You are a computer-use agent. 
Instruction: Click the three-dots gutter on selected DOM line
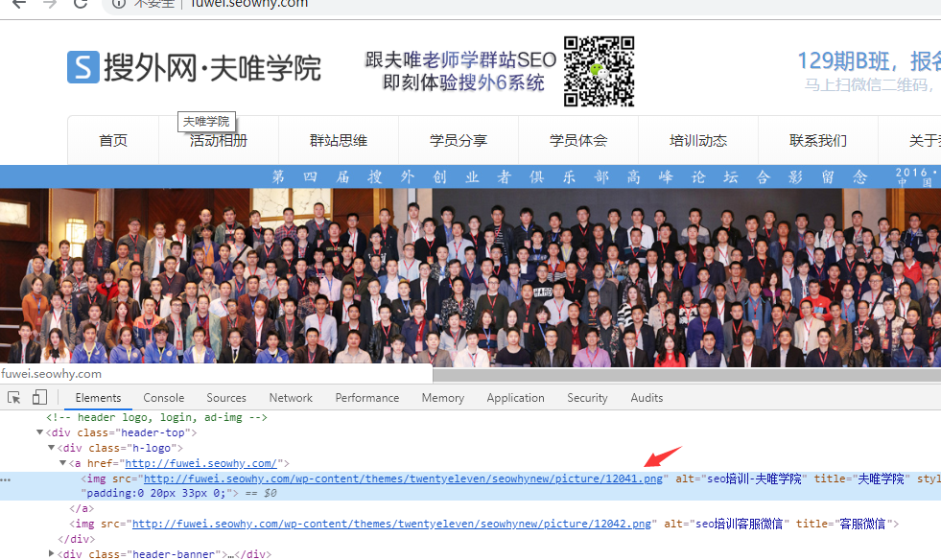tap(6, 479)
